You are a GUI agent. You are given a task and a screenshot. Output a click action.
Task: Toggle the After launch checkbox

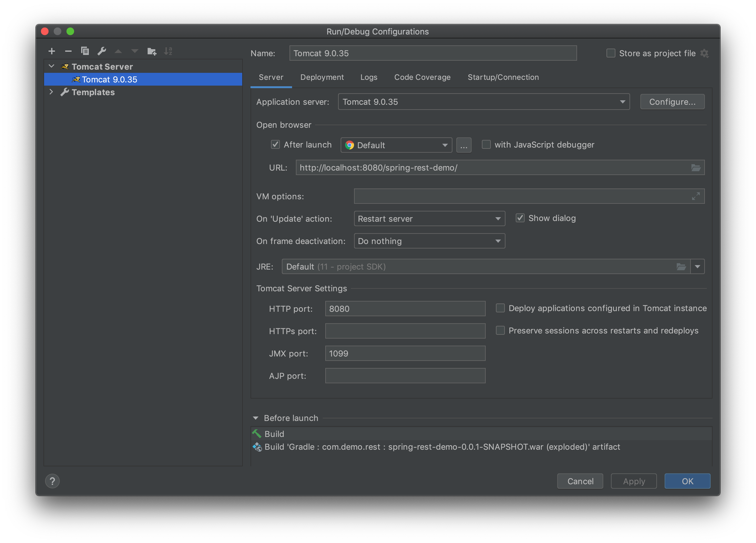pos(275,145)
